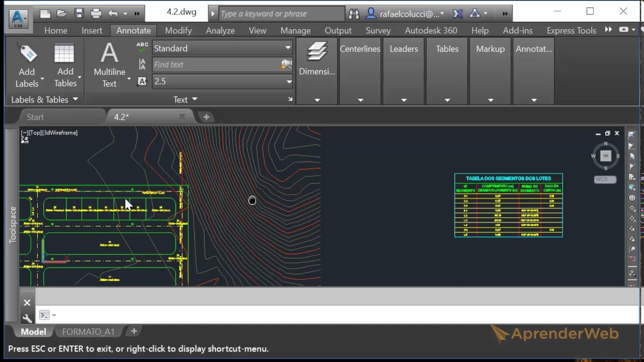This screenshot has width=644, height=362.
Task: Click the TOP face of the ViewCube
Action: point(606,156)
